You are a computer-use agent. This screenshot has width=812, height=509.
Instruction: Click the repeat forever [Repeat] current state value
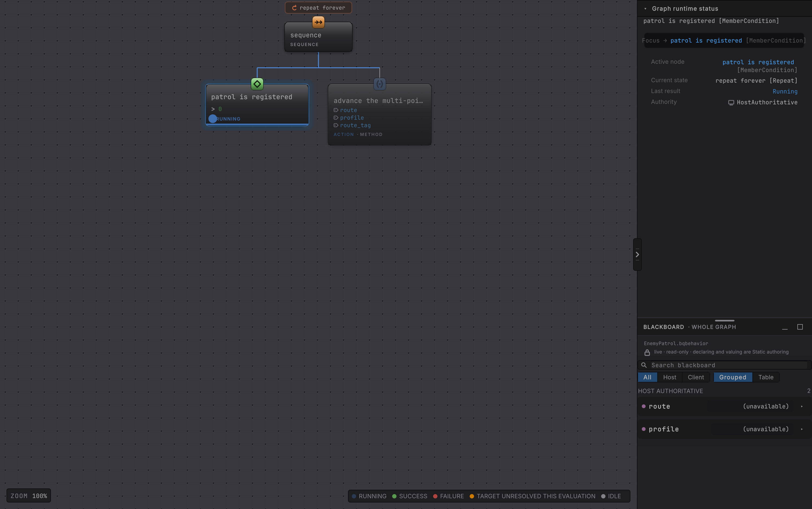click(x=756, y=80)
